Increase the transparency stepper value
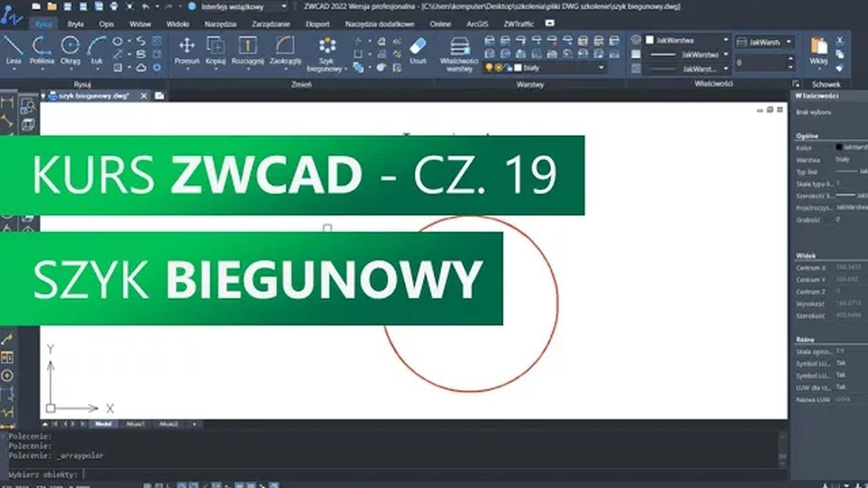Viewport: 868px width, 488px height. click(x=790, y=59)
